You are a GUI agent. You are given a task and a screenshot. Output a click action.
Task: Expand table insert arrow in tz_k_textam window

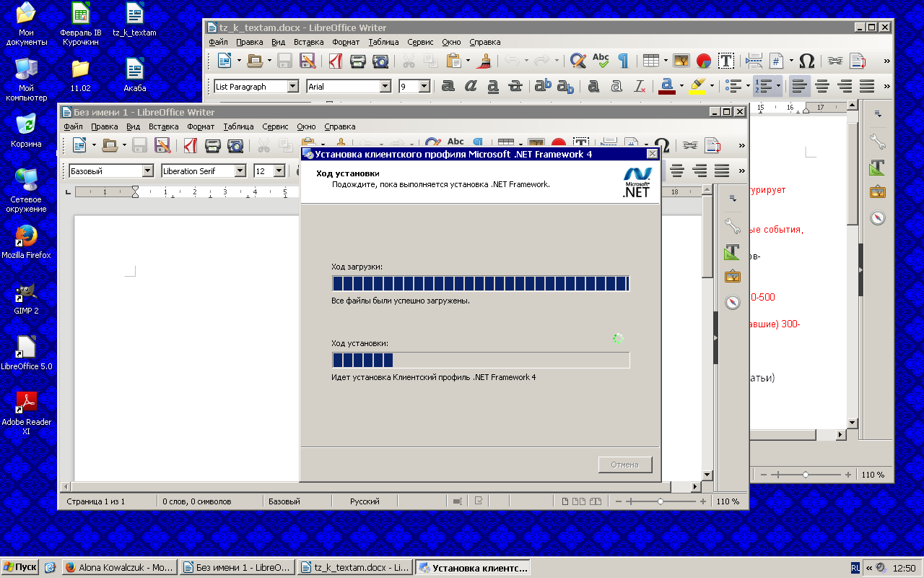[664, 61]
